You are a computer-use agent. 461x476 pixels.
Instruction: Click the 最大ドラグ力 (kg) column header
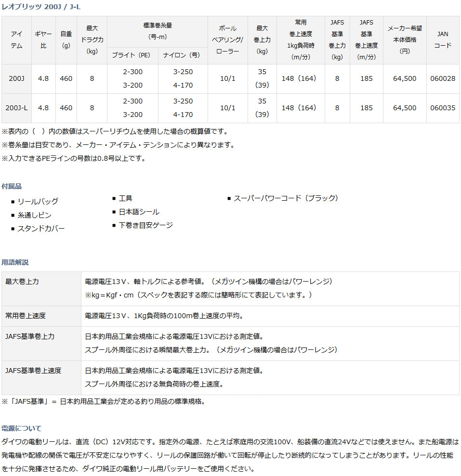coord(92,40)
